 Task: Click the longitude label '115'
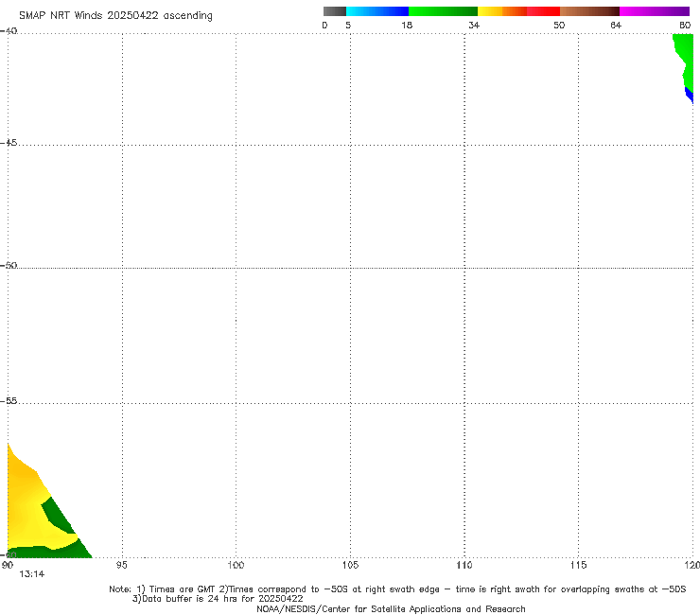(x=578, y=565)
